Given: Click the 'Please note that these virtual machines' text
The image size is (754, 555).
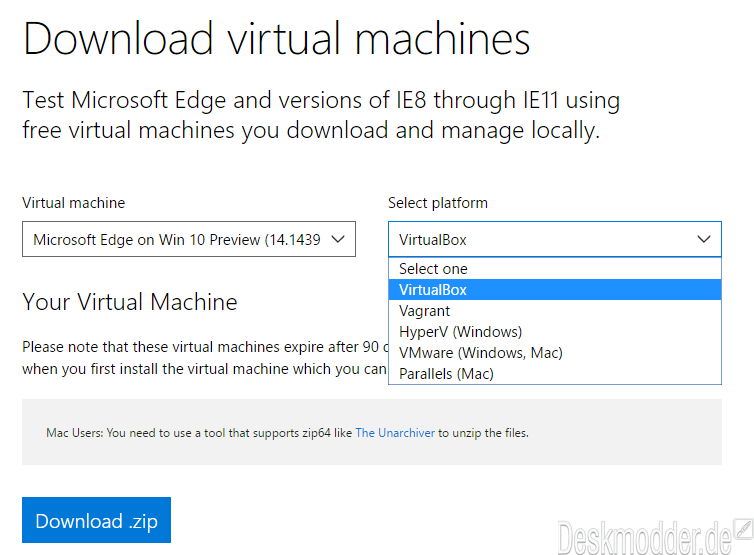Looking at the screenshot, I should pyautogui.click(x=205, y=357).
